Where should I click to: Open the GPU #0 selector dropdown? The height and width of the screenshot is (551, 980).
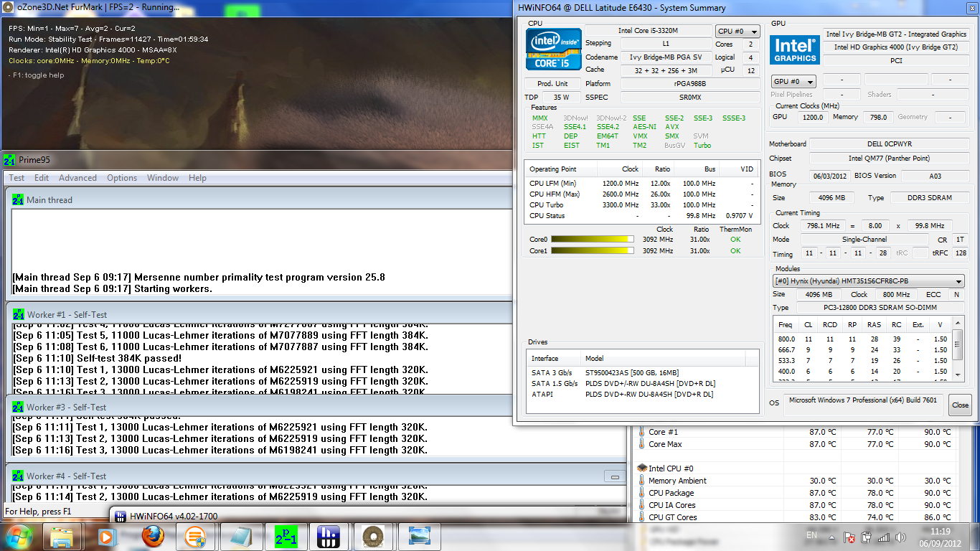[x=794, y=81]
